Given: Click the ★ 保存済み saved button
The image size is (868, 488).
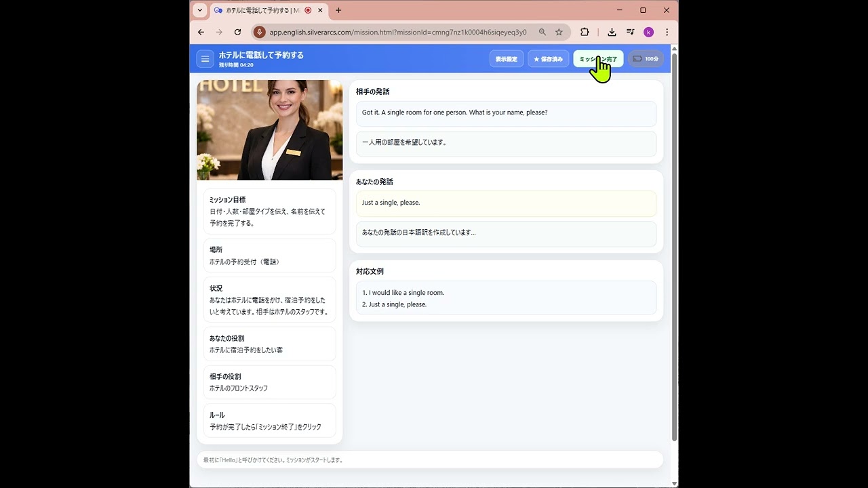Looking at the screenshot, I should pos(548,59).
